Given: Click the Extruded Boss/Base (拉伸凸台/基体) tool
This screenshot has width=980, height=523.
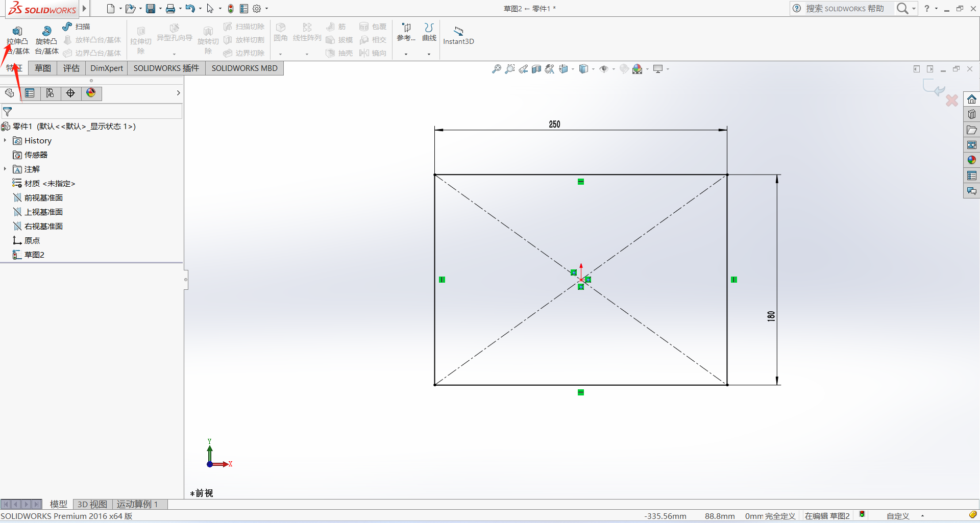Looking at the screenshot, I should [x=17, y=40].
